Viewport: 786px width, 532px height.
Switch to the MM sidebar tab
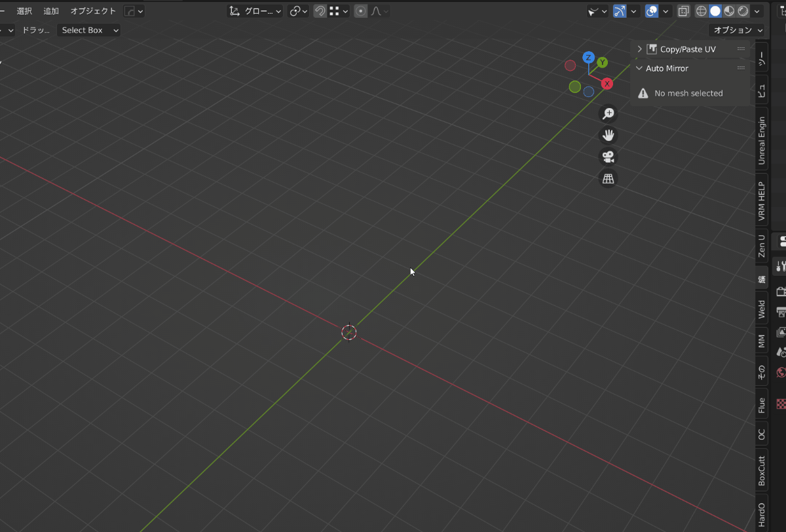(761, 341)
